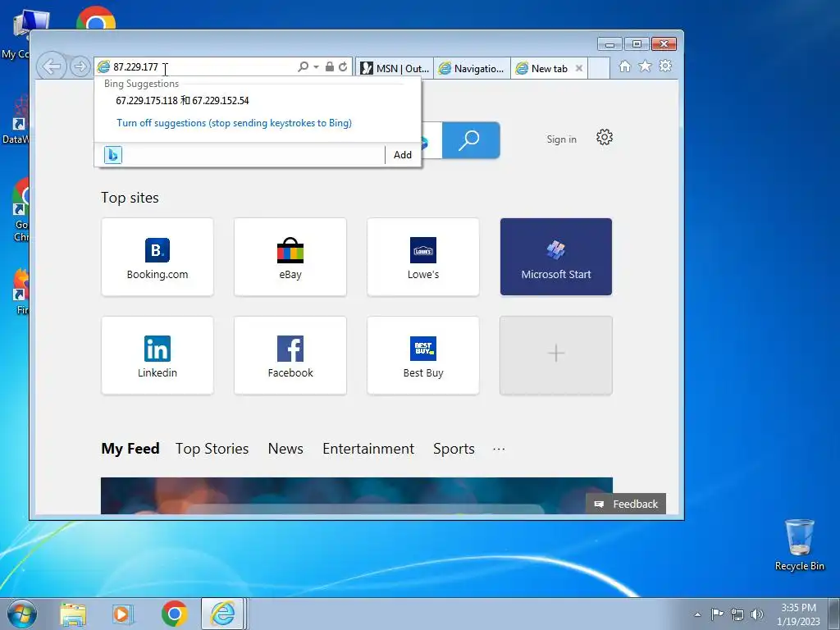Open the page settings gear icon

(x=605, y=138)
